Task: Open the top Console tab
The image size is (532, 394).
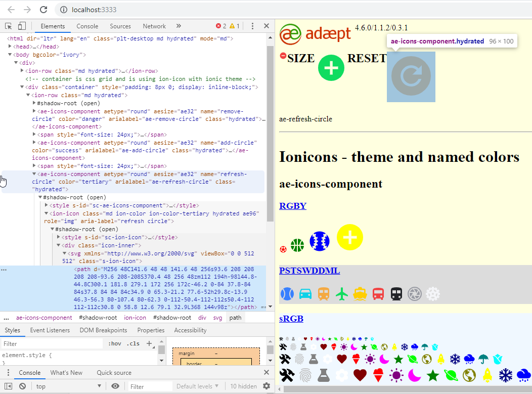Action: pyautogui.click(x=87, y=26)
